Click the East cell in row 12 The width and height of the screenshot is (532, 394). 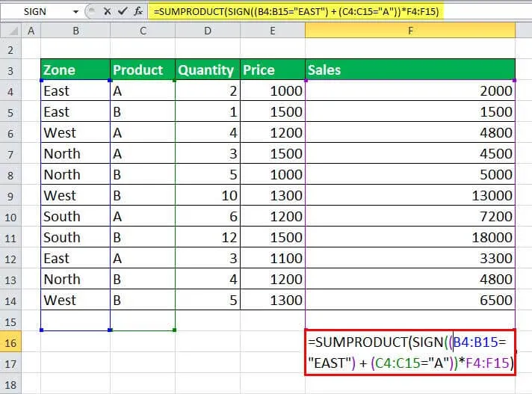[x=75, y=258]
